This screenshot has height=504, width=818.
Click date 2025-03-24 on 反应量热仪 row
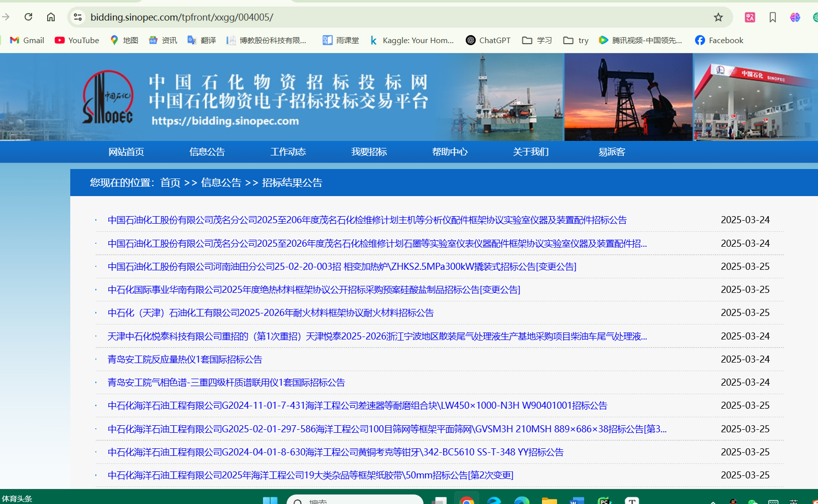745,360
